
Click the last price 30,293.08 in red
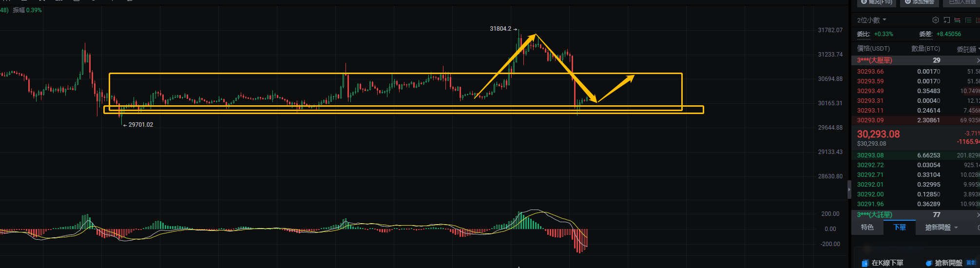(879, 134)
